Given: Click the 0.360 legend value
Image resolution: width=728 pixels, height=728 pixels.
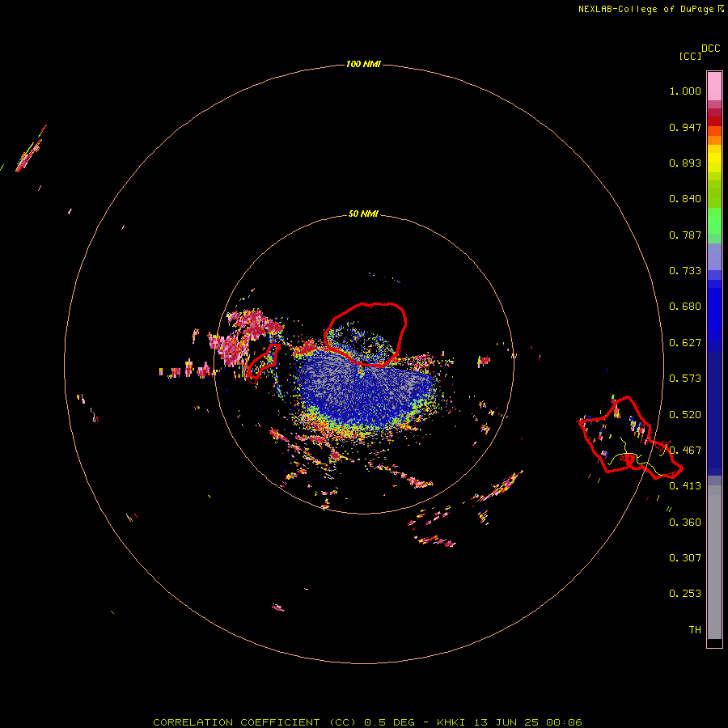Looking at the screenshot, I should [685, 523].
